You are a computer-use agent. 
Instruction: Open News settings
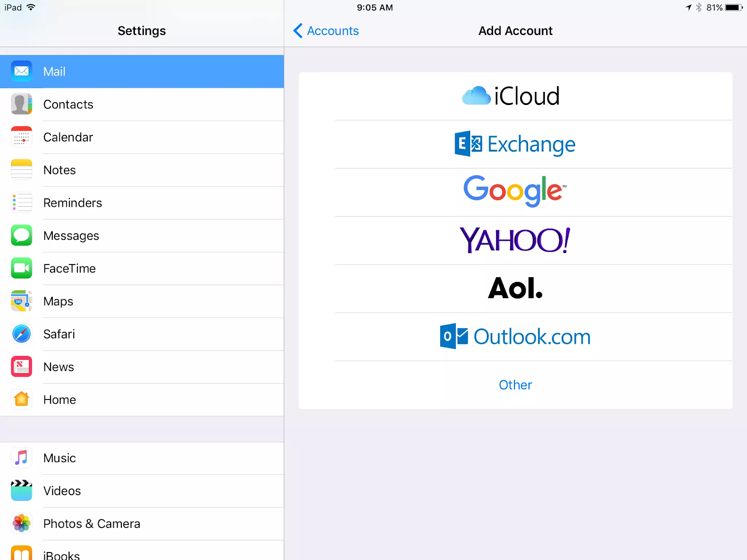pyautogui.click(x=142, y=367)
